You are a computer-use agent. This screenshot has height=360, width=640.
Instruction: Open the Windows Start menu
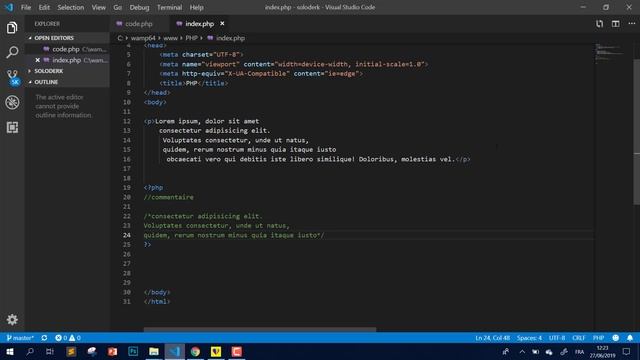point(10,352)
